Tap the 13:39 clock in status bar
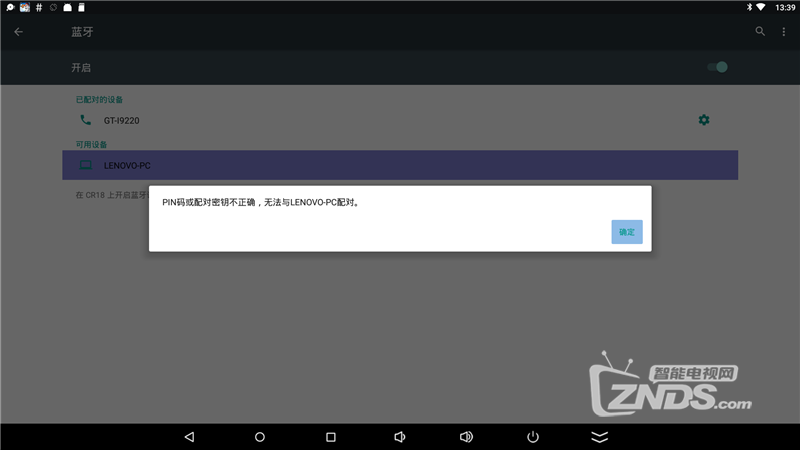This screenshot has width=800, height=450. pyautogui.click(x=785, y=7)
